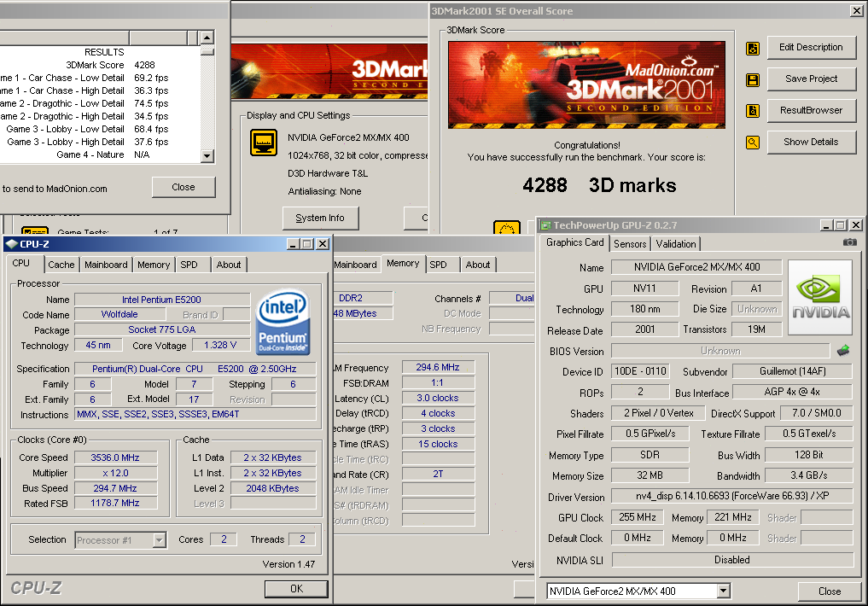Click the ResultBrowser icon

(x=752, y=111)
